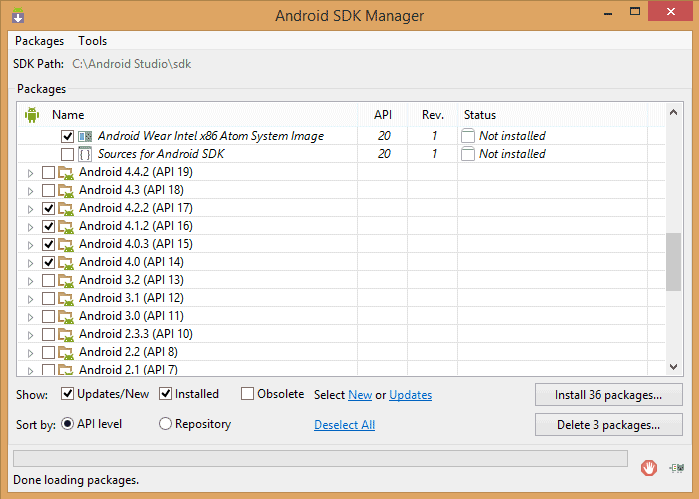This screenshot has height=499, width=699.
Task: Click the Install 36 packages button
Action: 609,395
